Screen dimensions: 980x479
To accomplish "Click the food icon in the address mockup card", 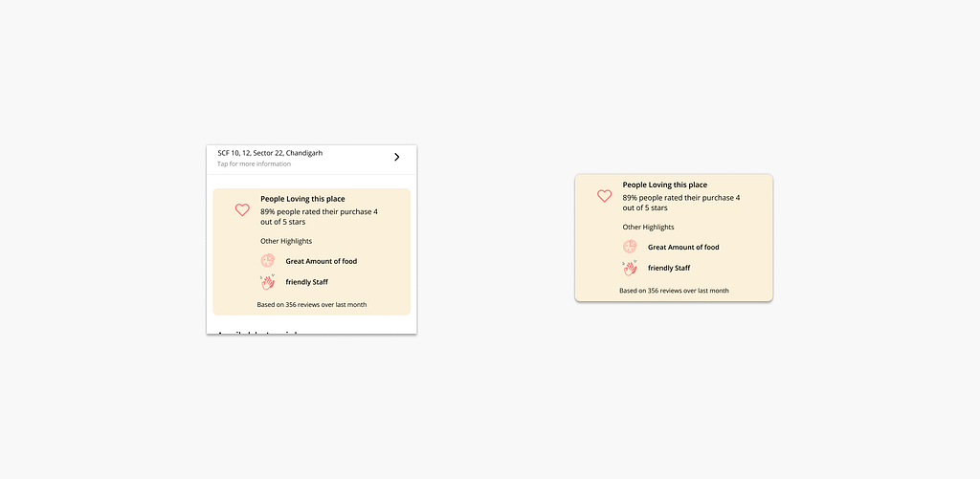I will pos(268,260).
